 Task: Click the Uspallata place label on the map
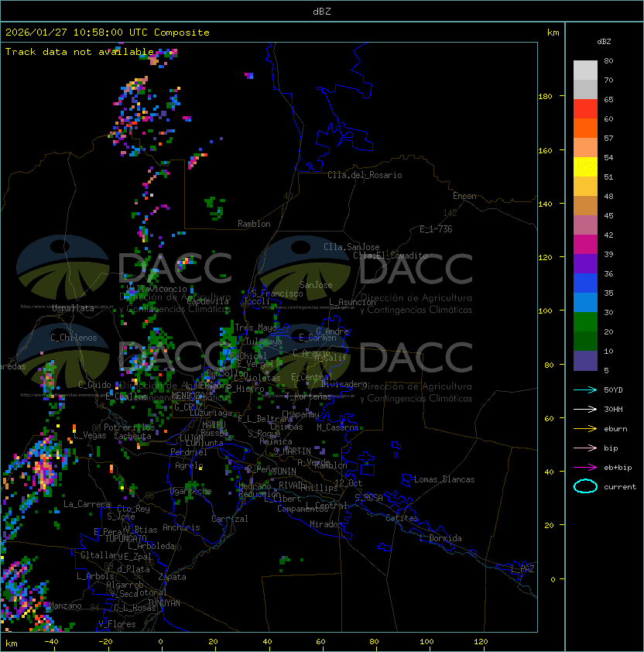coord(73,308)
